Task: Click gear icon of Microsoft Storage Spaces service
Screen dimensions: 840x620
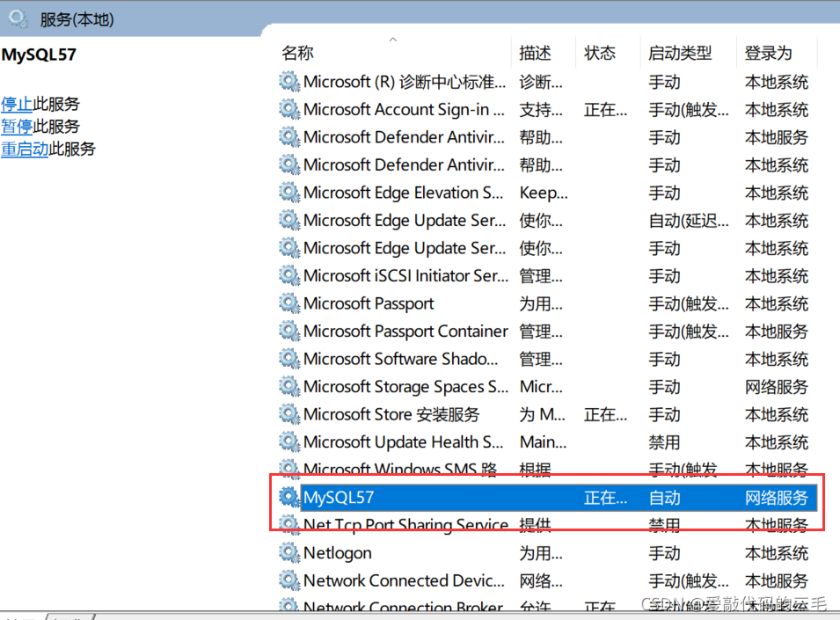Action: [289, 387]
